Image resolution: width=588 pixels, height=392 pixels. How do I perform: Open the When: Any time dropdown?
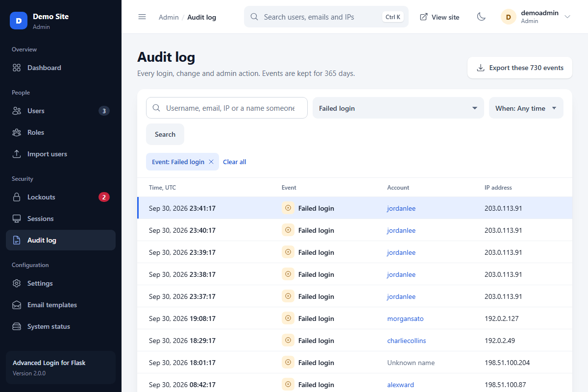pyautogui.click(x=526, y=108)
